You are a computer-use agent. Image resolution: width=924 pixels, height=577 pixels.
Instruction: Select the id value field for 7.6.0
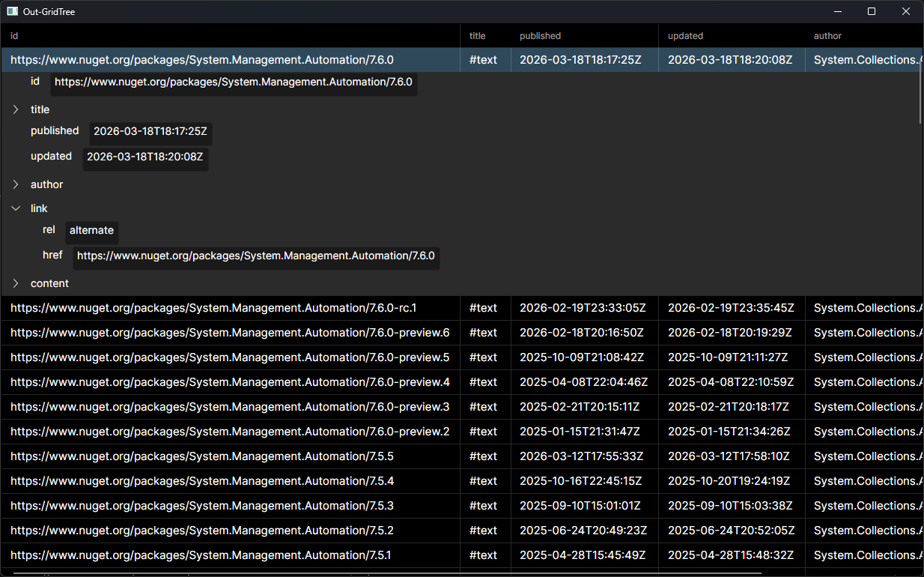pyautogui.click(x=234, y=82)
